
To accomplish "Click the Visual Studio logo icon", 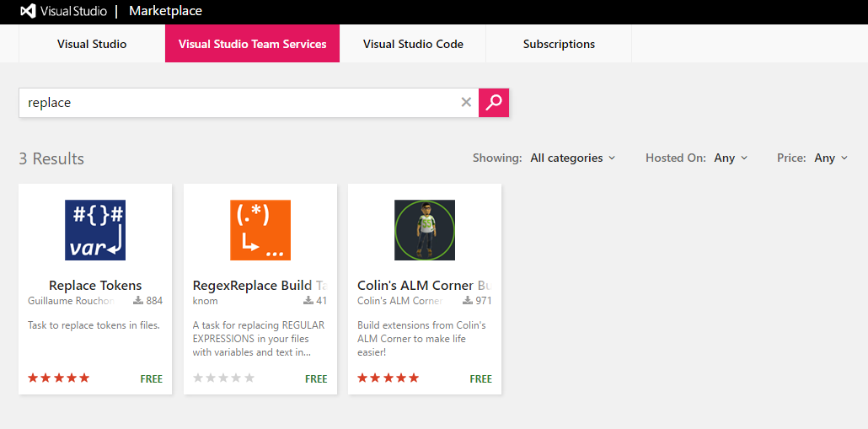I will tap(29, 11).
